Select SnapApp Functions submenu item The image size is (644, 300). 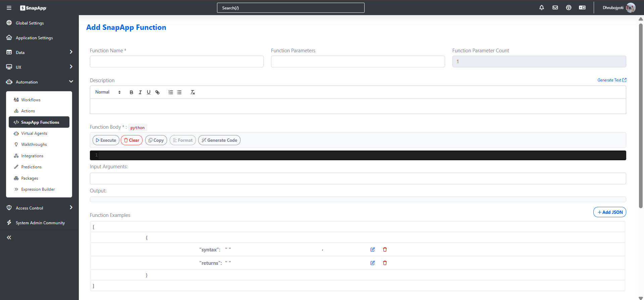pyautogui.click(x=39, y=122)
